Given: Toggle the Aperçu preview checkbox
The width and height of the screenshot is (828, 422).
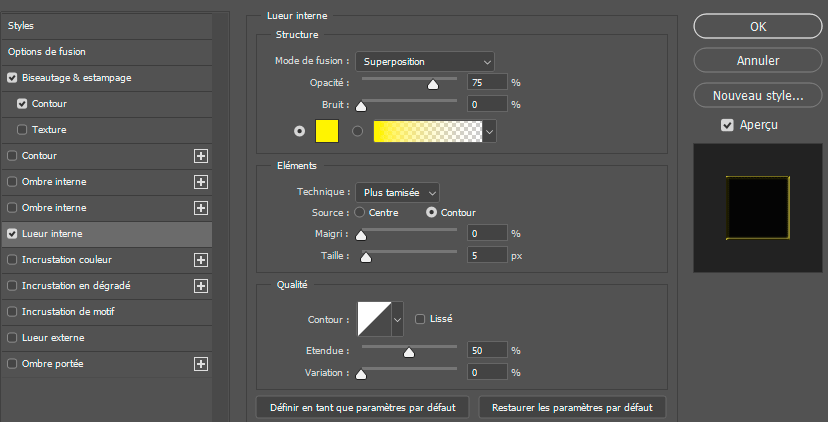Looking at the screenshot, I should click(x=727, y=125).
